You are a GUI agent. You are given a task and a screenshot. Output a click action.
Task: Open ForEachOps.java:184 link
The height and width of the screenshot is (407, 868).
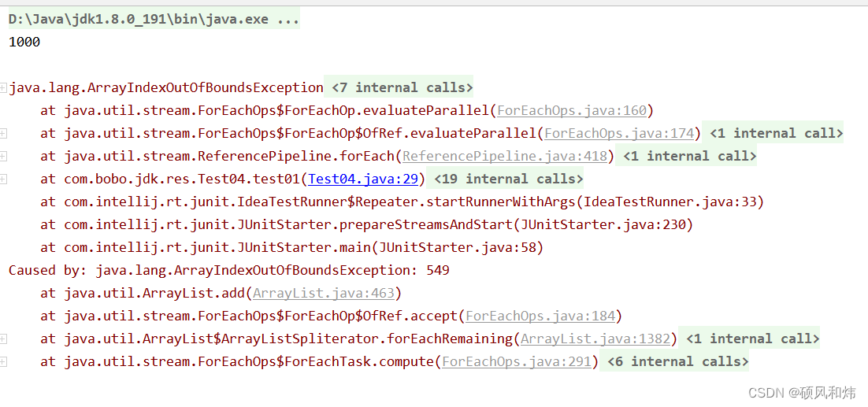[540, 316]
